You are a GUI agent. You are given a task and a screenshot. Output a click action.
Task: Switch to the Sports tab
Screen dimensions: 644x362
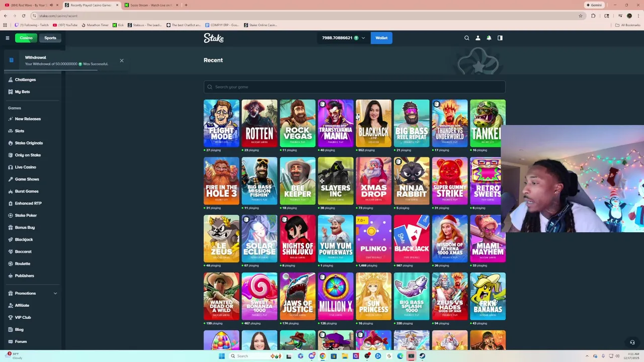(50, 38)
